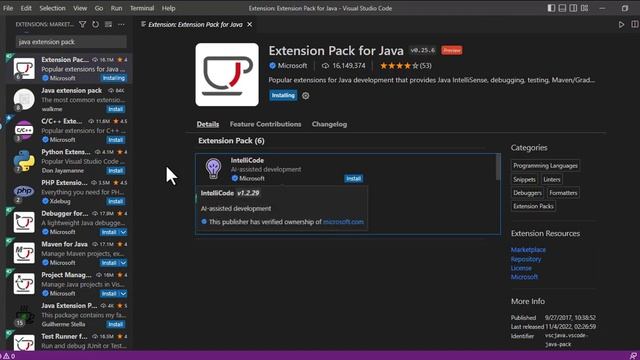640x360 pixels.
Task: Open the customize layout icon
Action: (x=584, y=8)
